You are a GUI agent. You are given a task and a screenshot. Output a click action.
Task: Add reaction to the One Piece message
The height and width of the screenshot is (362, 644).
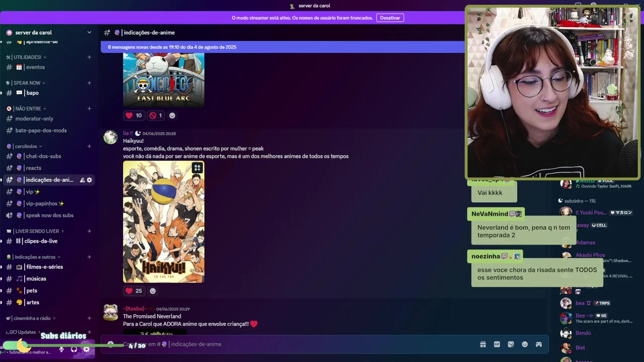coord(172,116)
